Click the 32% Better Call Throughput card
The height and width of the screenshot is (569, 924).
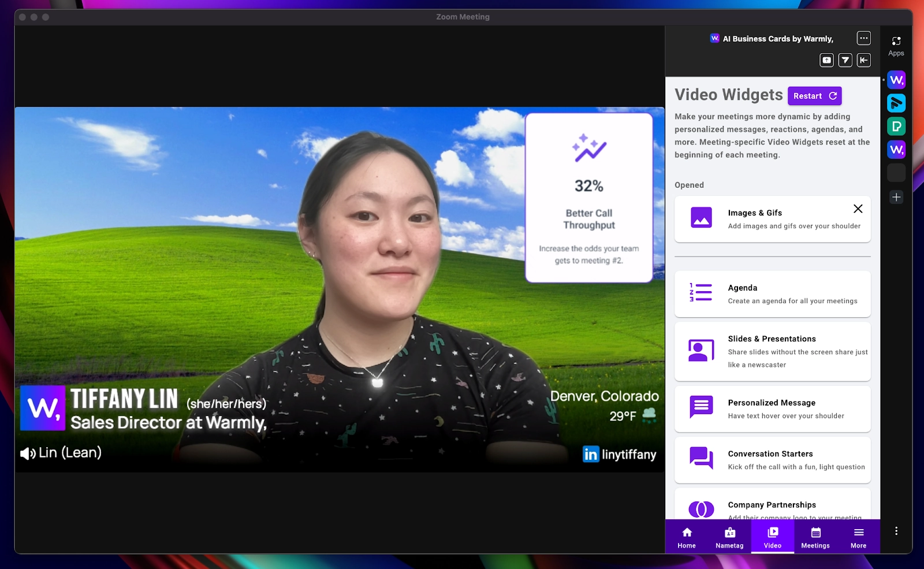tap(589, 198)
